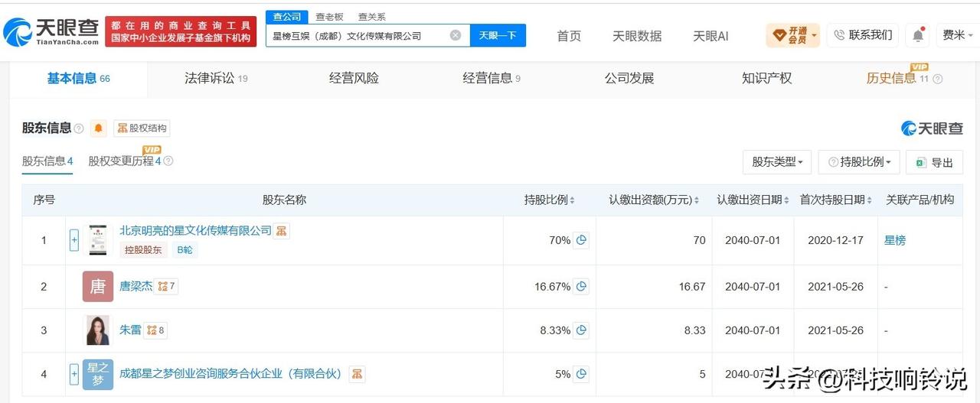Image resolution: width=980 pixels, height=403 pixels.
Task: Switch to 查公司 search tab
Action: (286, 17)
